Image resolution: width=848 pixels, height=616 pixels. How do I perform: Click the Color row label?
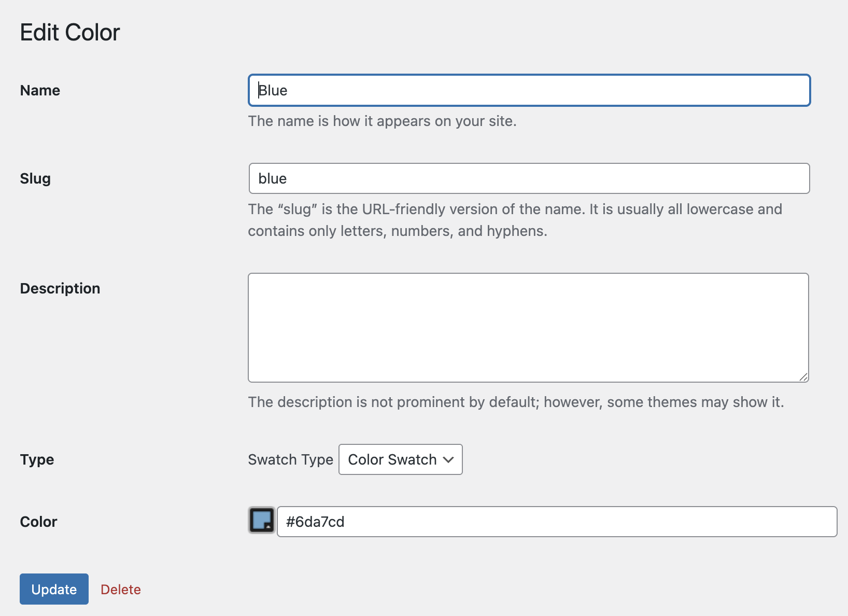click(x=38, y=522)
